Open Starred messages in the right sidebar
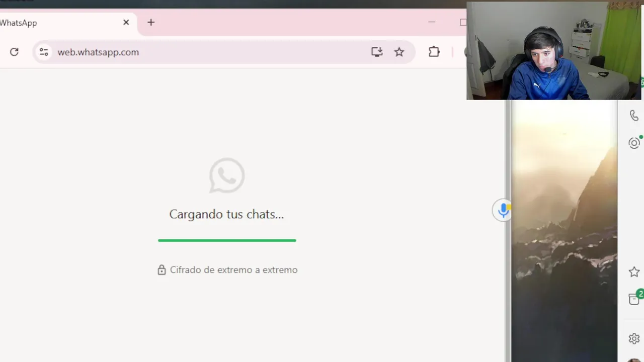This screenshot has height=362, width=644. pyautogui.click(x=634, y=272)
